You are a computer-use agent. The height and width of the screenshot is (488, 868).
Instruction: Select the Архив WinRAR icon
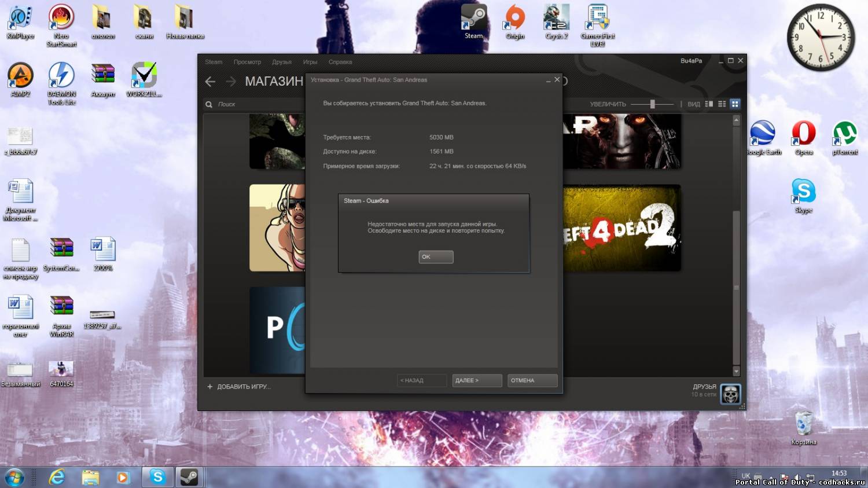pos(61,315)
